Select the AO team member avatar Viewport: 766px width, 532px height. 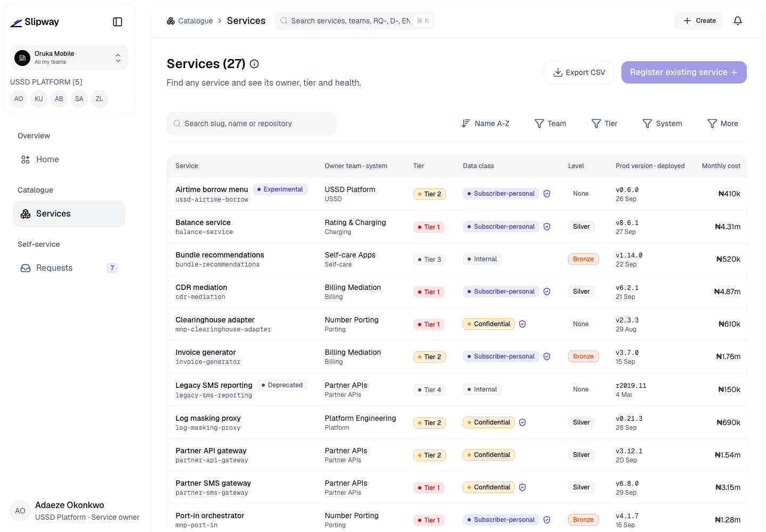tap(19, 99)
